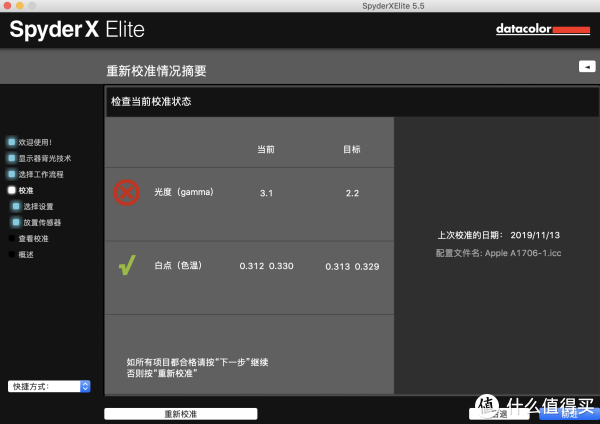Select the 欢迎使用! step in sidebar
Viewport: 600px width, 424px height.
pos(30,142)
